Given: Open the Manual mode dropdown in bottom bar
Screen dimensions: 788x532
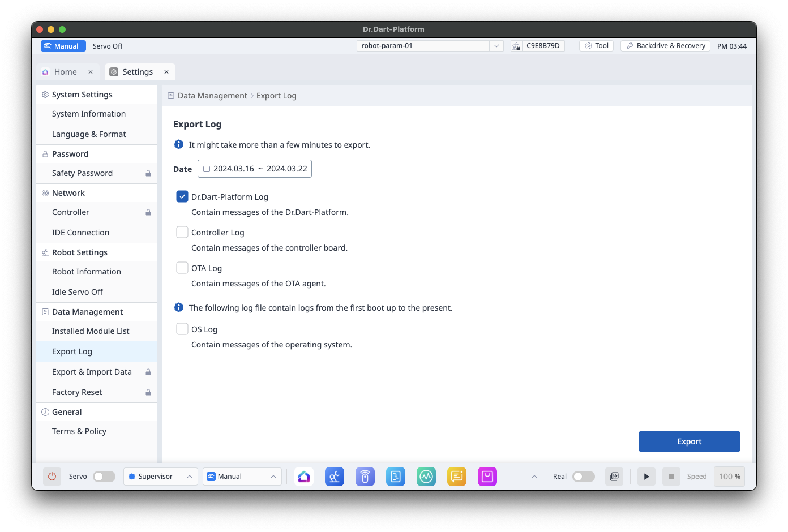Looking at the screenshot, I should click(242, 477).
